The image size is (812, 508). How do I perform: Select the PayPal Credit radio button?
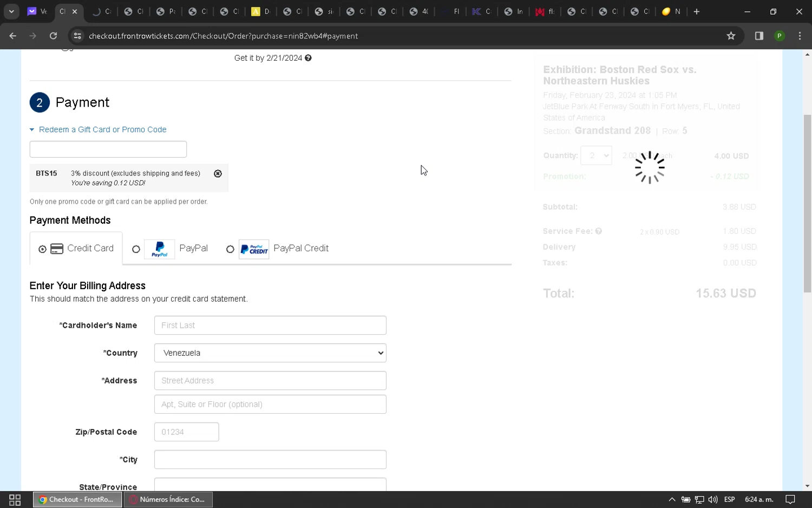pyautogui.click(x=230, y=249)
